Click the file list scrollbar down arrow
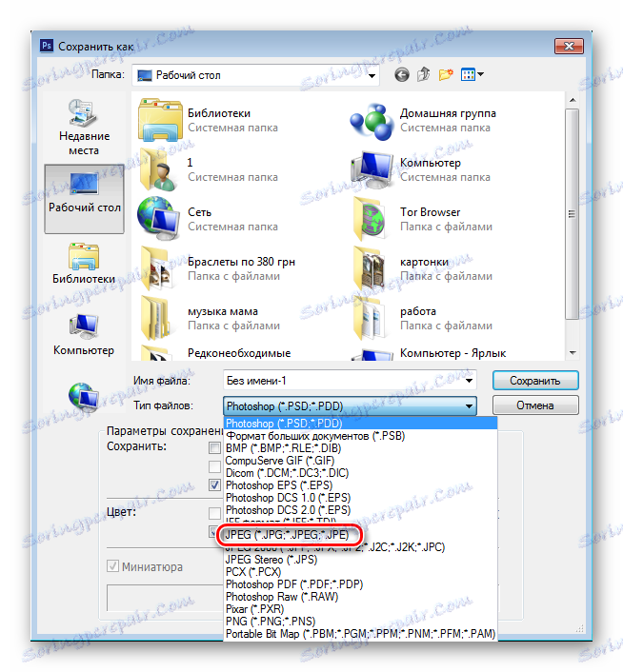Image resolution: width=623 pixels, height=672 pixels. pyautogui.click(x=572, y=353)
